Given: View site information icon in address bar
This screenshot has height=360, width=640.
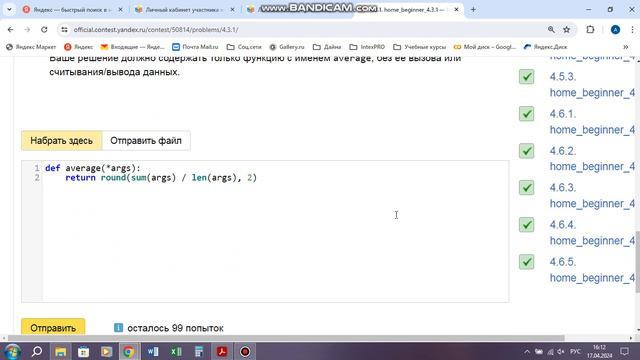Looking at the screenshot, I should pyautogui.click(x=64, y=29).
